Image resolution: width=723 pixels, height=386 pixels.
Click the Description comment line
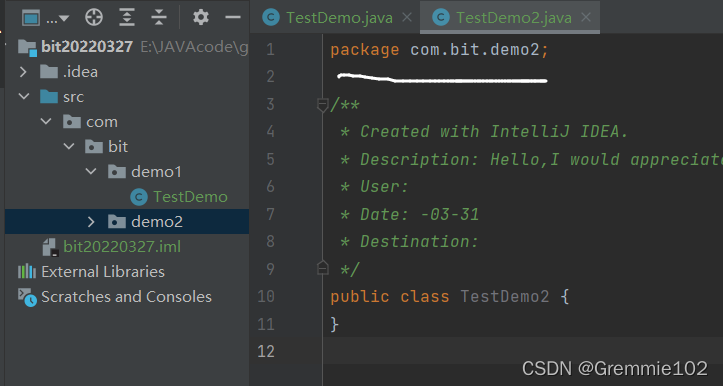coord(531,160)
